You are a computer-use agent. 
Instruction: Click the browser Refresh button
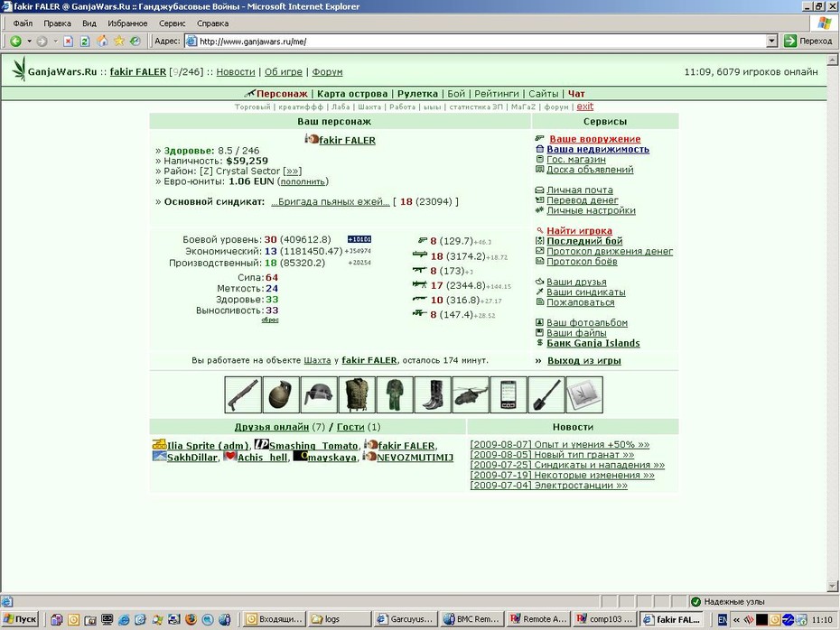point(85,42)
